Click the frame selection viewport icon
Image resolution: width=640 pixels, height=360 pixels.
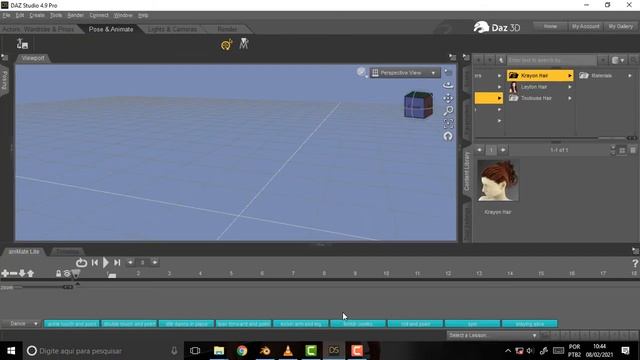coord(448,123)
